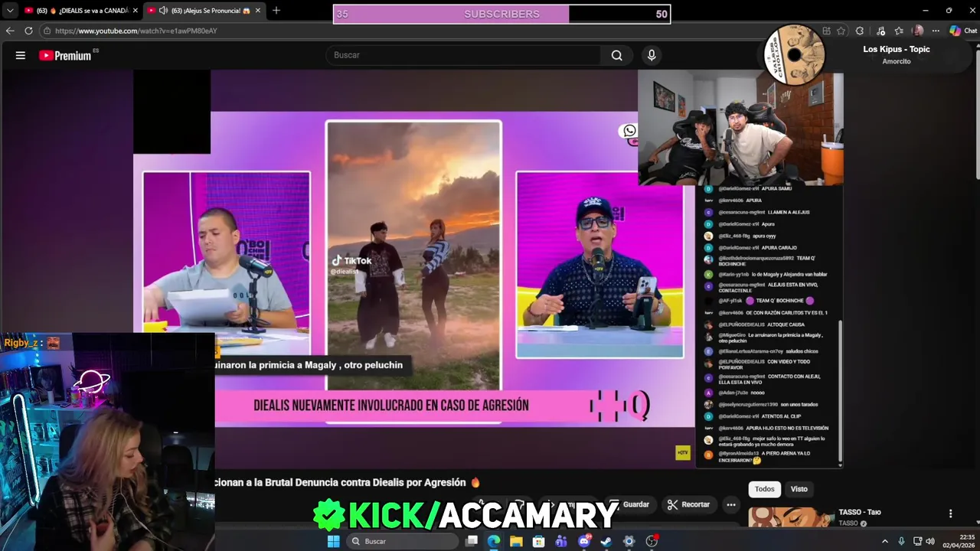Start voice search with the microphone icon
Viewport: 980px width, 551px height.
coord(652,55)
